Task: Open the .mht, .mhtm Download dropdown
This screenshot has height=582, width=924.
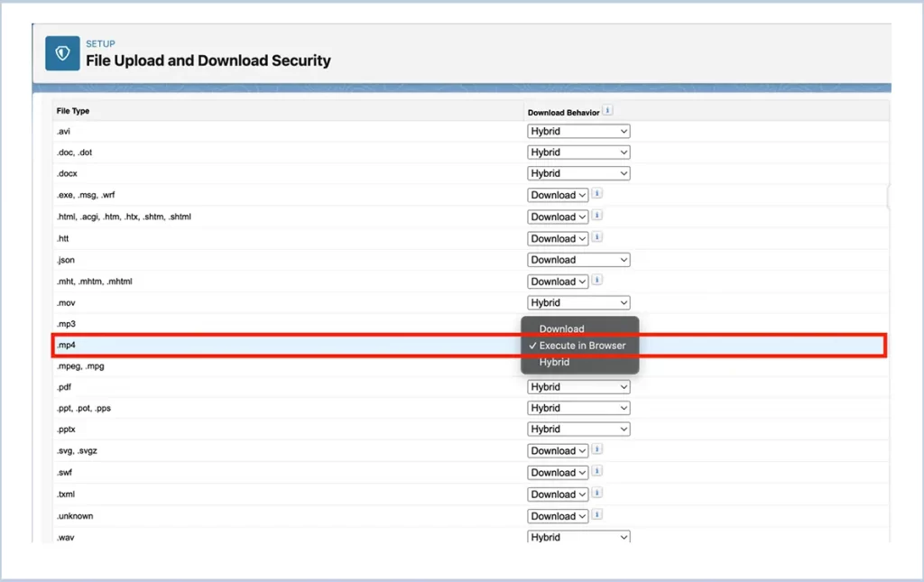Action: tap(558, 282)
